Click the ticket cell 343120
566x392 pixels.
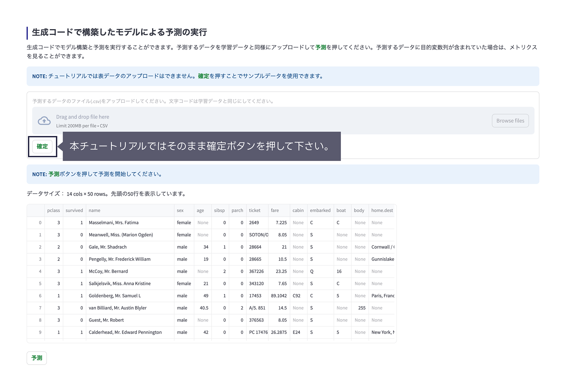pyautogui.click(x=257, y=284)
